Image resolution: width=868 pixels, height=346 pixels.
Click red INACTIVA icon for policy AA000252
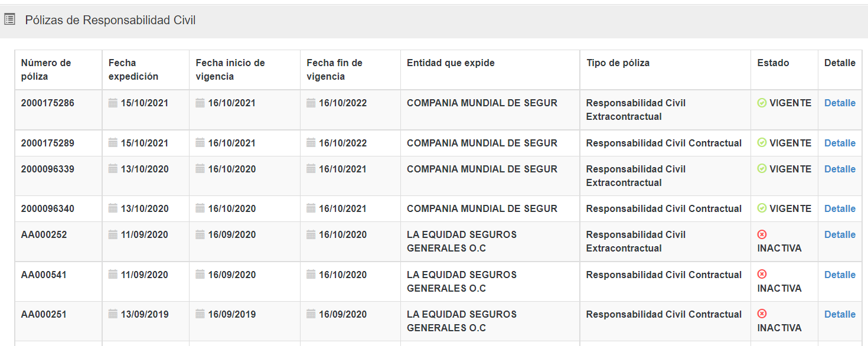762,234
